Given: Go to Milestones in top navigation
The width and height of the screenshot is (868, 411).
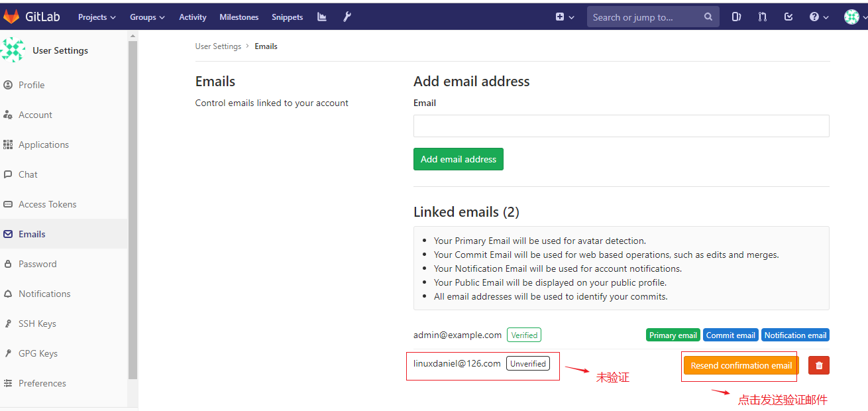Looking at the screenshot, I should coord(239,17).
